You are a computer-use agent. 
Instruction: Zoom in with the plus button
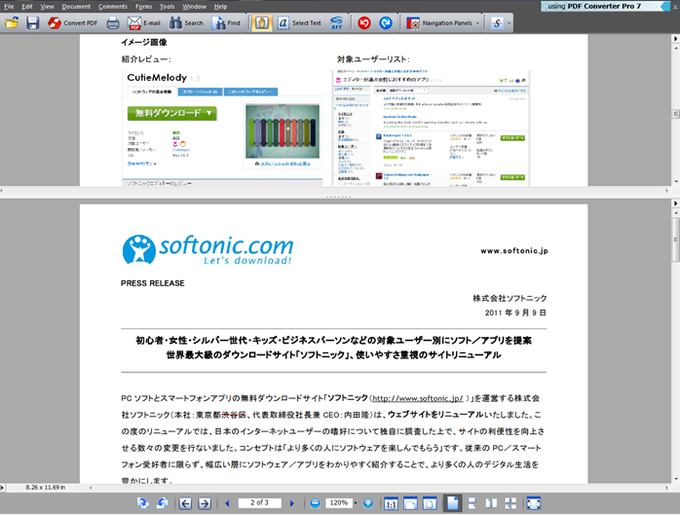[368, 503]
